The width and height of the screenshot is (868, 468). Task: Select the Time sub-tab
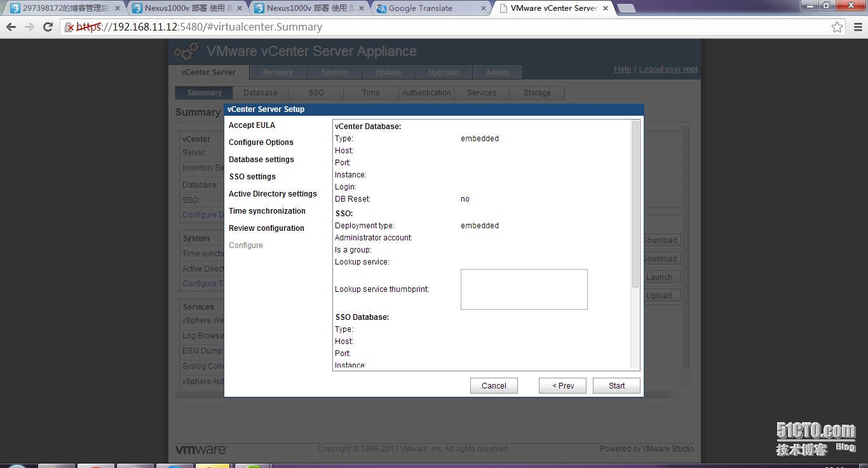point(371,93)
